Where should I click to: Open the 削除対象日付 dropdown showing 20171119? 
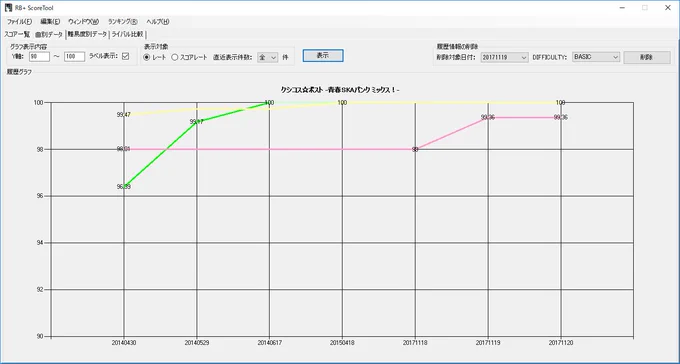point(504,57)
